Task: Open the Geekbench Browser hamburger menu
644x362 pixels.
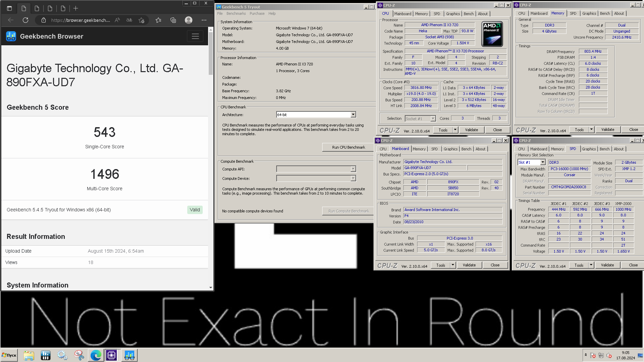Action: (195, 36)
